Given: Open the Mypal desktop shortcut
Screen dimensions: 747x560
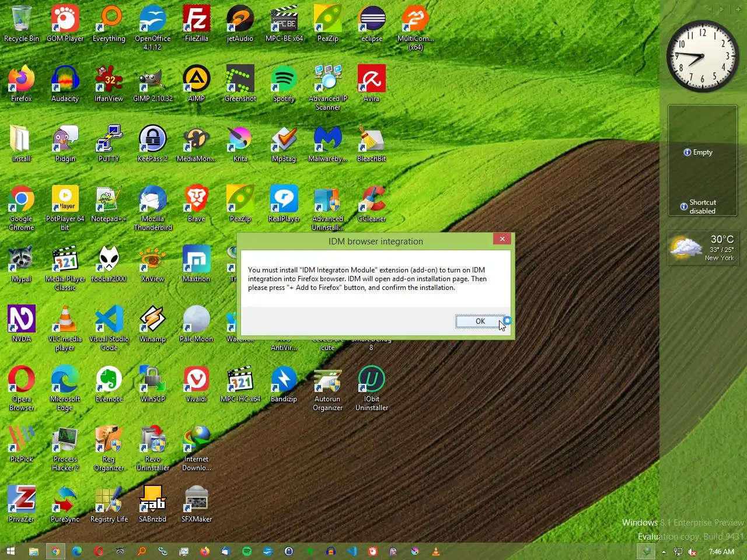Looking at the screenshot, I should pos(22,264).
